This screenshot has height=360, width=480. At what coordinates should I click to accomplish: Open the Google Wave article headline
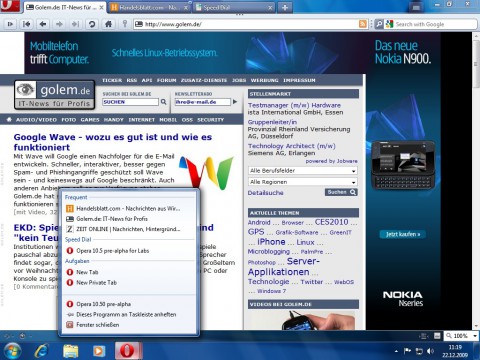pos(113,142)
